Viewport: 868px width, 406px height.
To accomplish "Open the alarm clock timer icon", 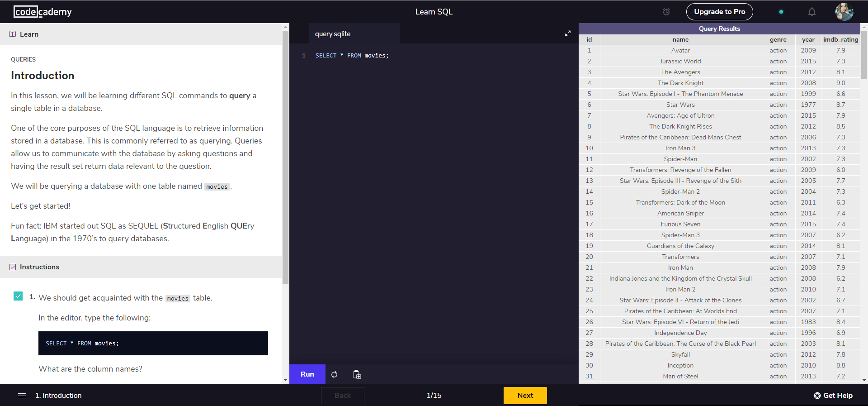I will tap(666, 12).
